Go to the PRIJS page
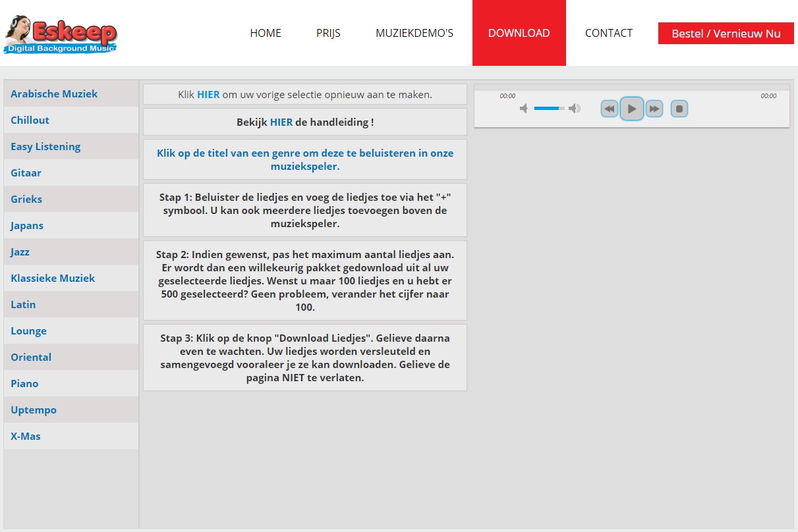Image resolution: width=798 pixels, height=532 pixels. [328, 33]
